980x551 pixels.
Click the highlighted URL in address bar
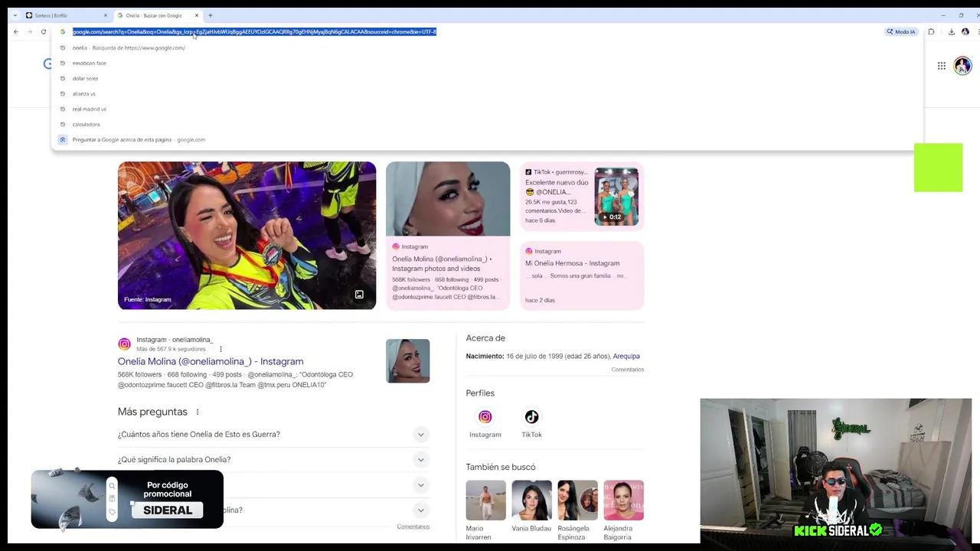(x=254, y=31)
